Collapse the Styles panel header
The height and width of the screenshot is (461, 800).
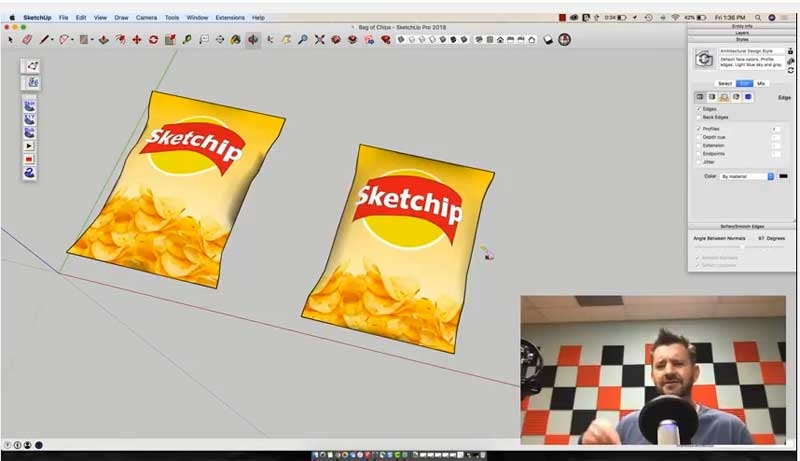pyautogui.click(x=741, y=39)
